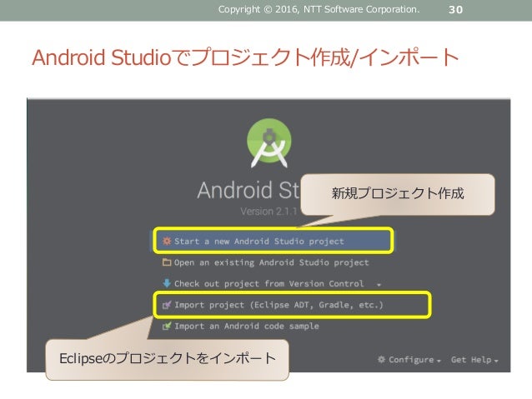Click the Import code sample icon

pos(167,327)
